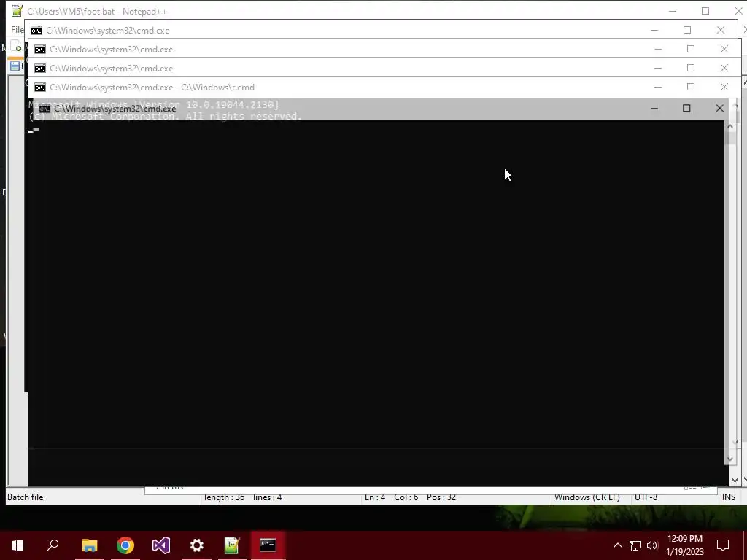Launch Google Chrome from the taskbar

pyautogui.click(x=125, y=545)
